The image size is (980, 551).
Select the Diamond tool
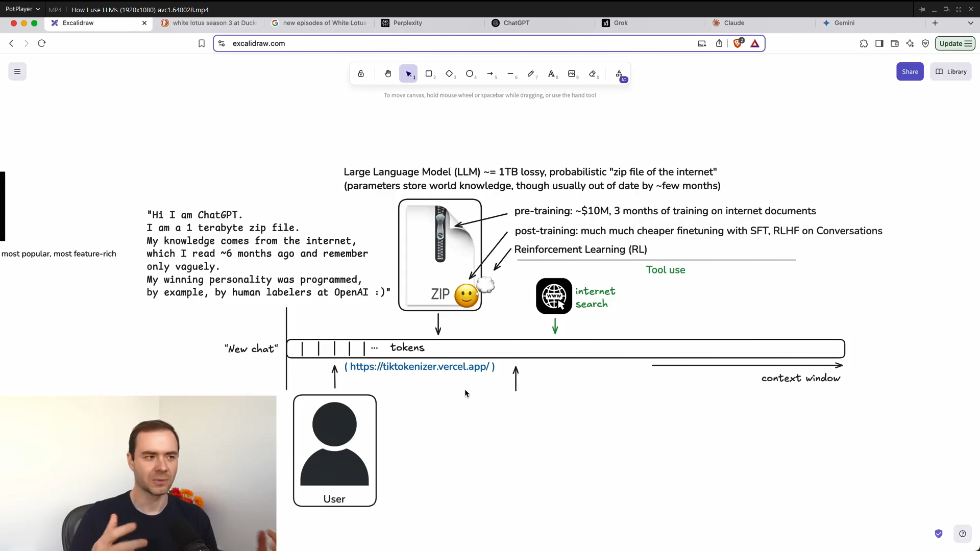tap(450, 73)
